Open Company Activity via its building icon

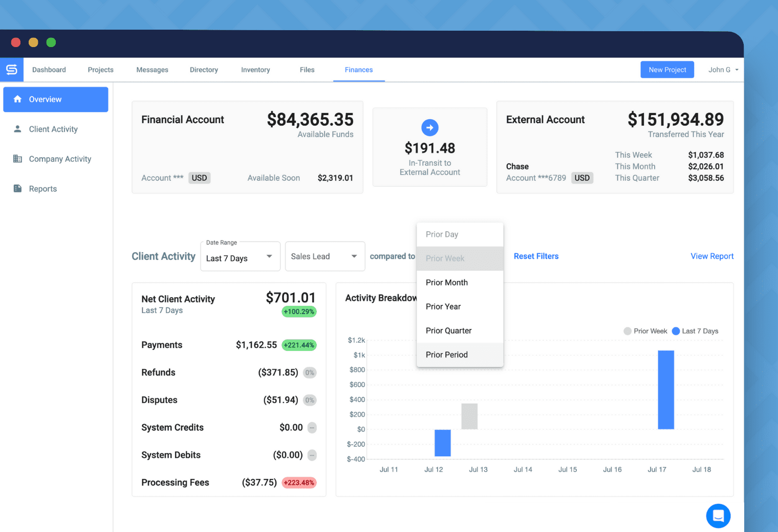click(17, 159)
